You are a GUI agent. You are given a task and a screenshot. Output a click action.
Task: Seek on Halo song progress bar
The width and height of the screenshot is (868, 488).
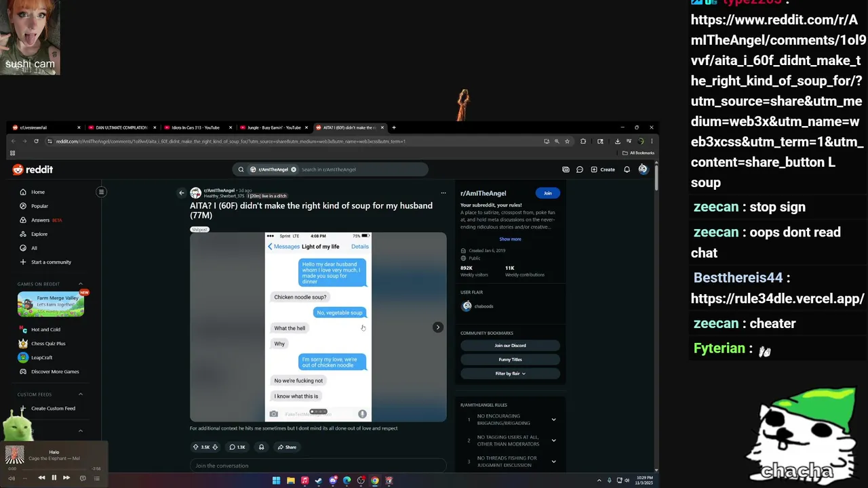pyautogui.click(x=54, y=468)
